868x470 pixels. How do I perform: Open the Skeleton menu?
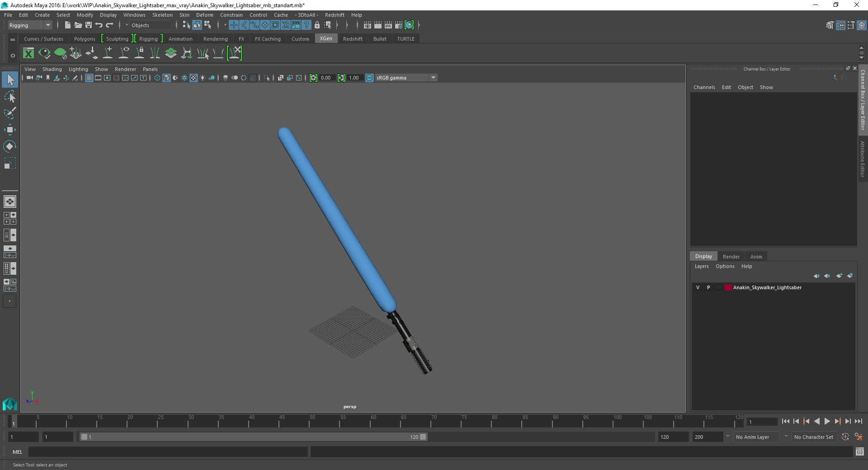coord(162,15)
